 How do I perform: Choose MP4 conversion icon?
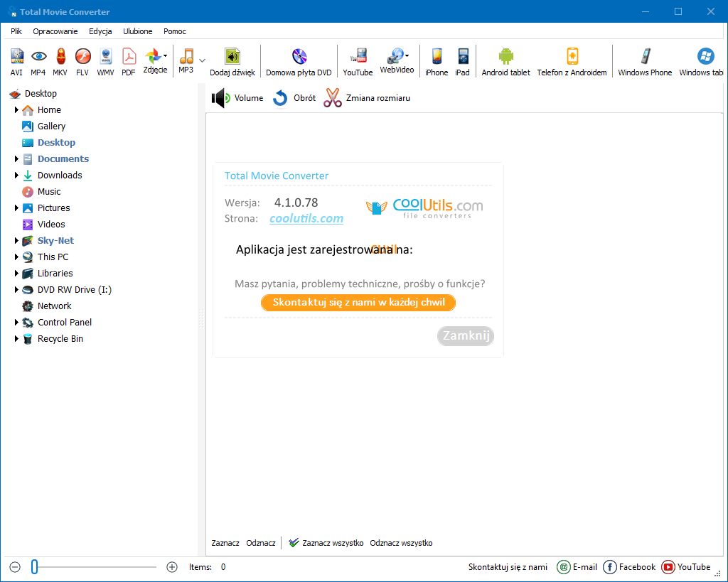[38, 62]
